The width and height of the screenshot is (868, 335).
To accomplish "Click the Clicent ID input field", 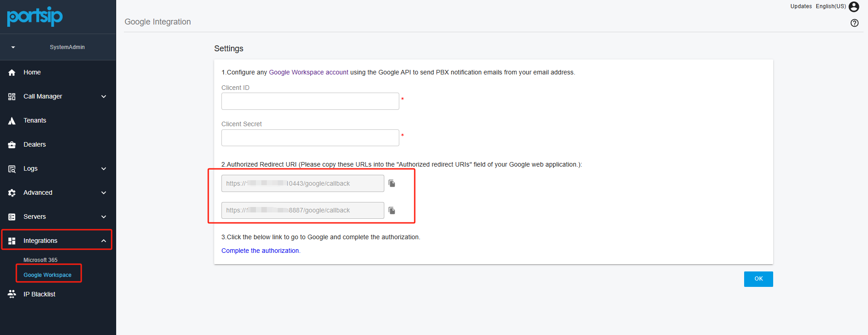I will tap(310, 101).
